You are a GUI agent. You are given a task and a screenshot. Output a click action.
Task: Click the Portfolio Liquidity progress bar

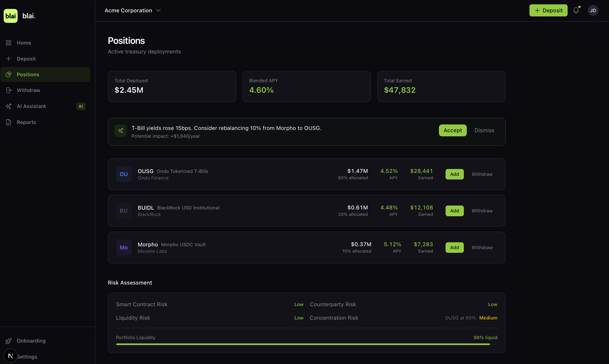point(307,344)
